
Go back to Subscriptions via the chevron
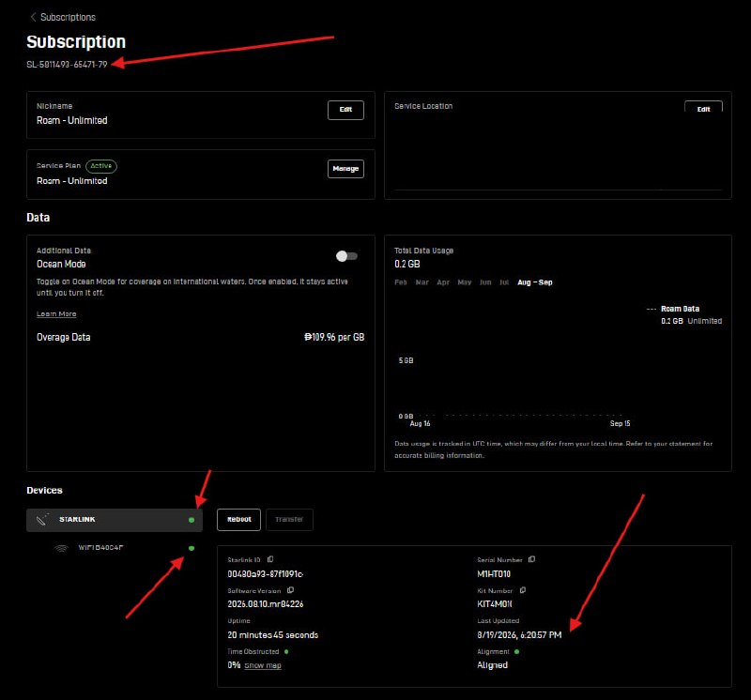[x=33, y=17]
